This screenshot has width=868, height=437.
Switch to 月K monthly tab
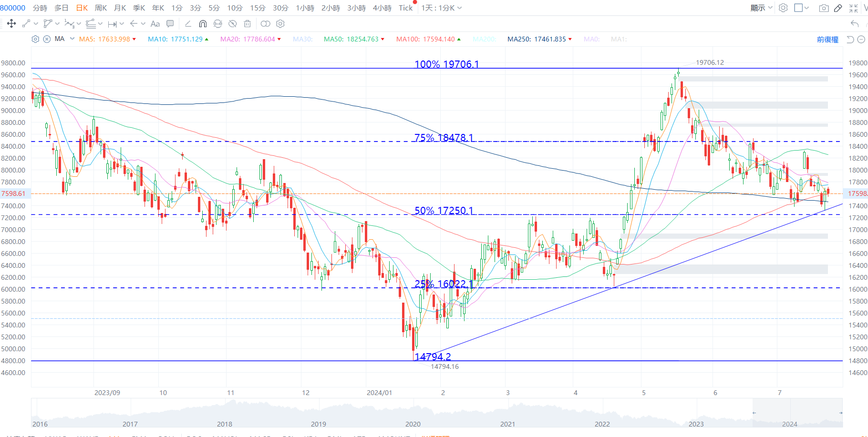(x=120, y=8)
